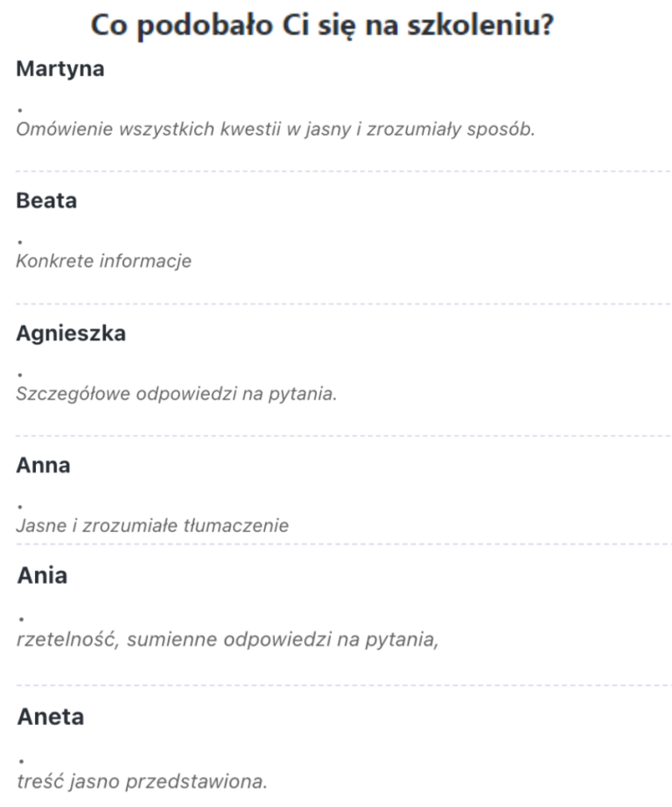
Task: Click the dashed divider between Ania and Aneta
Action: 336,685
